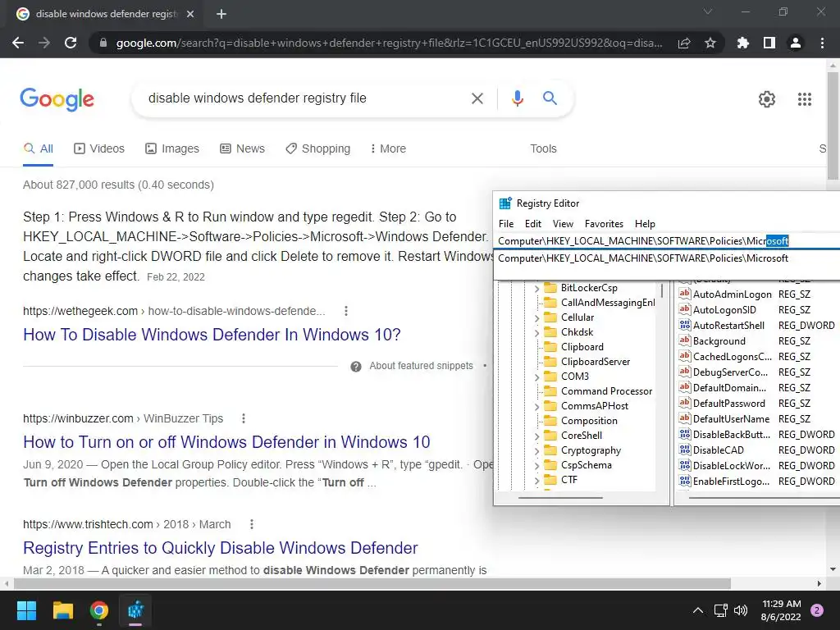
Task: Open options for the wethegeek.com result
Action: pos(346,311)
